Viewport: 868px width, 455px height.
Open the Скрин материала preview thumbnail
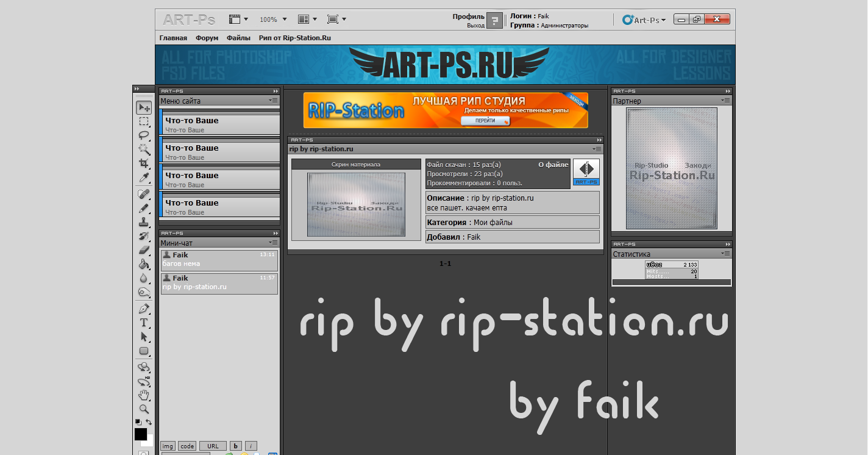[x=356, y=204]
